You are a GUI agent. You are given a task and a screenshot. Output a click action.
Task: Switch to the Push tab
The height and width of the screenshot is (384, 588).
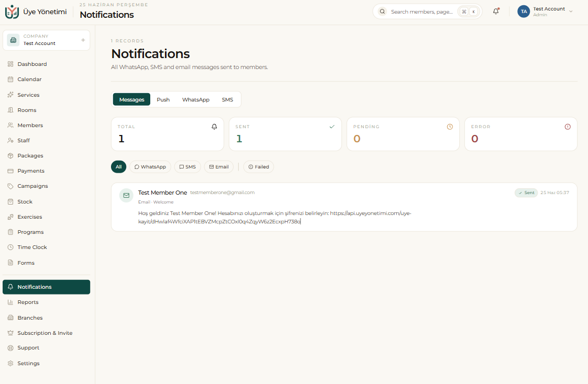click(x=163, y=99)
